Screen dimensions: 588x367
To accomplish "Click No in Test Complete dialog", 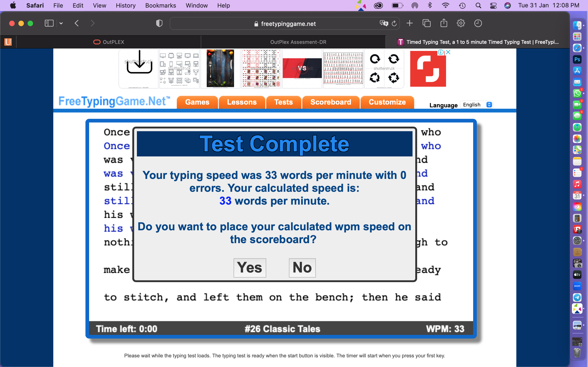I will point(302,267).
